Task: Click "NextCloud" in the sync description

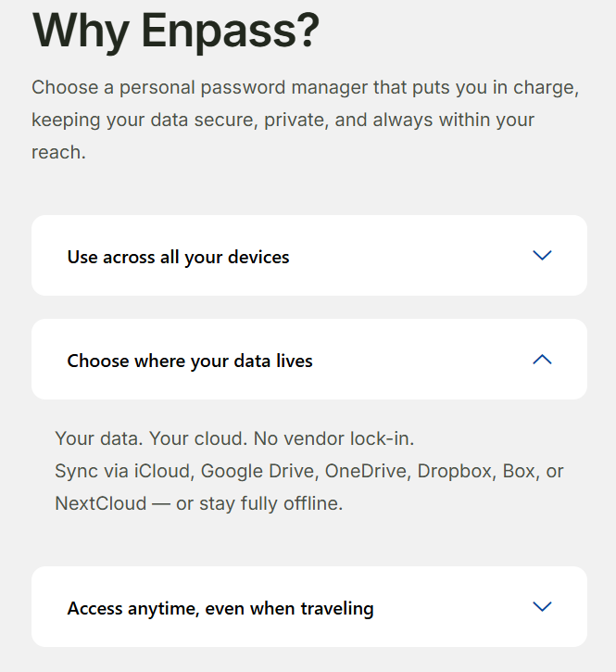Action: tap(100, 504)
